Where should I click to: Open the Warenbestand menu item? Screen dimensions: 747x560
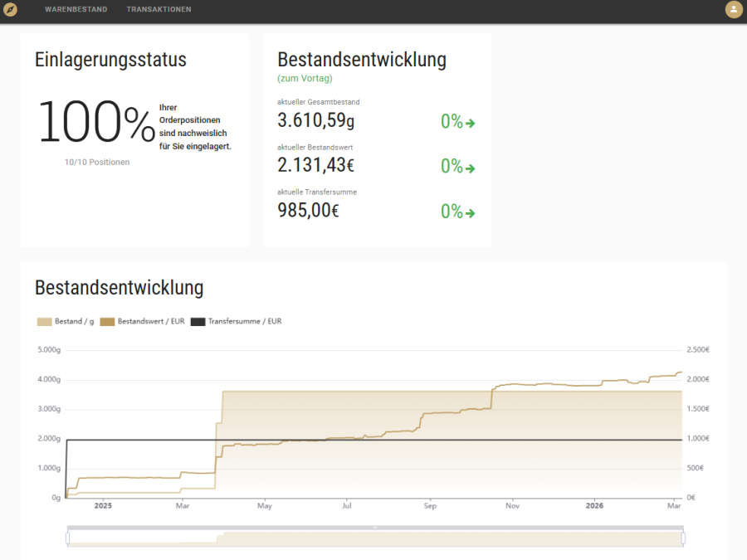(76, 10)
